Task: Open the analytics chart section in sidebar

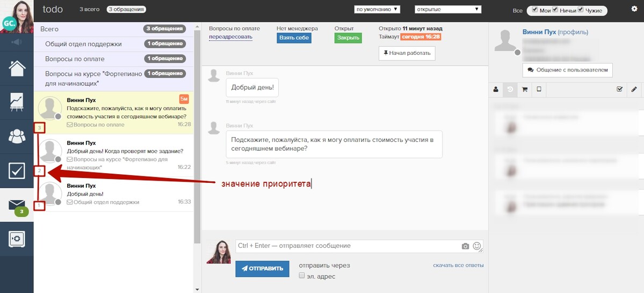Action: [17, 102]
